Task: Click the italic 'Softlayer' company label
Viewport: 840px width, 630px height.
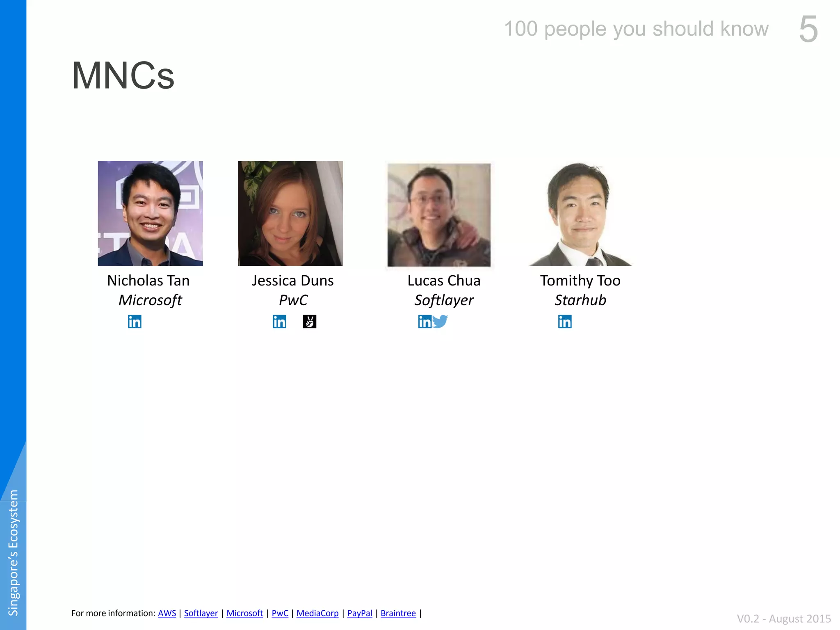Action: 444,301
